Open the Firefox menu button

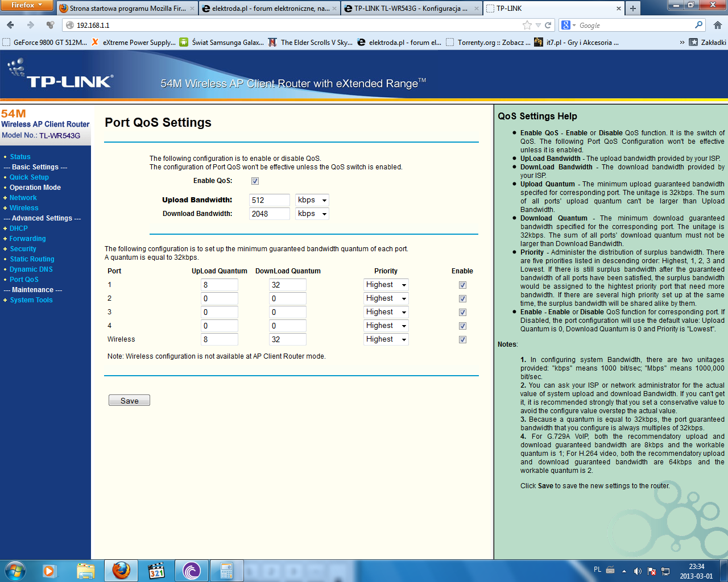click(27, 5)
